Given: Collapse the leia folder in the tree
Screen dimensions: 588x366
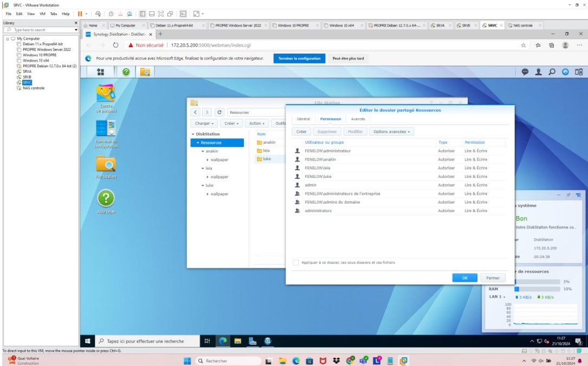Looking at the screenshot, I should point(203,169).
